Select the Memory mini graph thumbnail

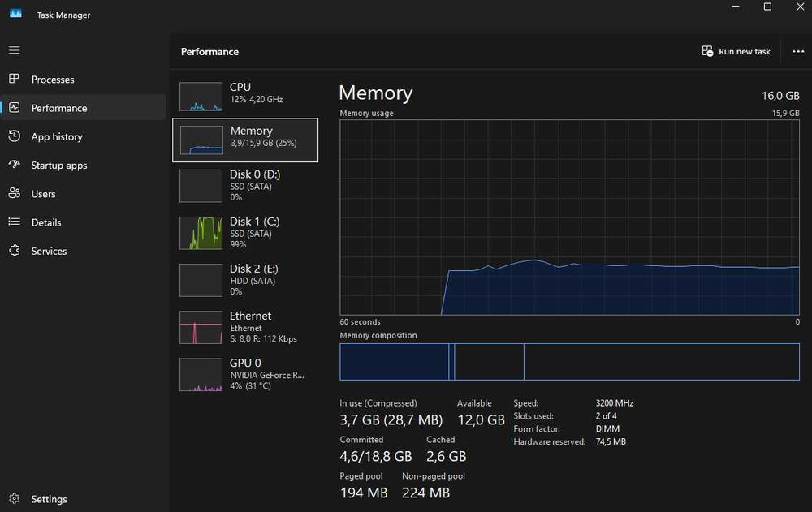tap(201, 140)
